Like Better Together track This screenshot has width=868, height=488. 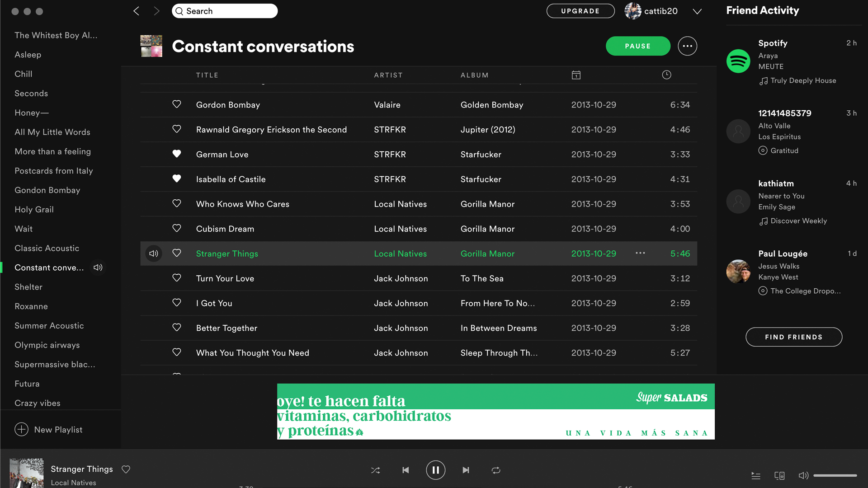(x=177, y=328)
